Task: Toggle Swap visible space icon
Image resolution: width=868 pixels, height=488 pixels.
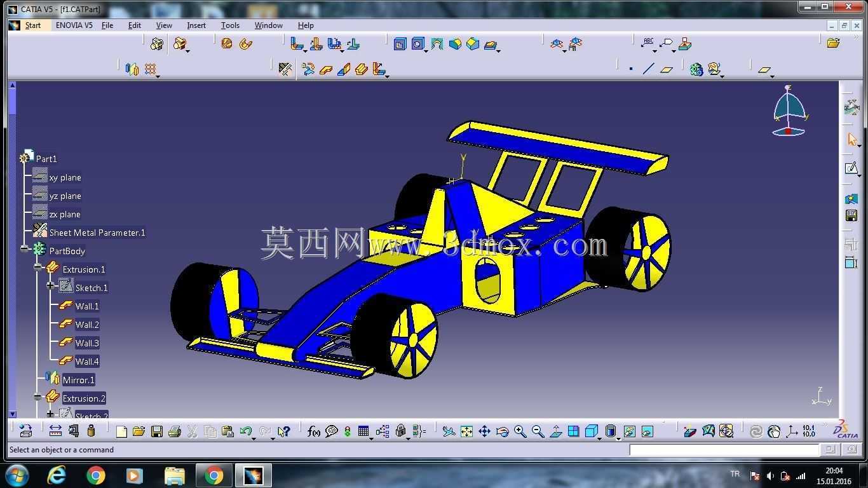Action: point(647,431)
